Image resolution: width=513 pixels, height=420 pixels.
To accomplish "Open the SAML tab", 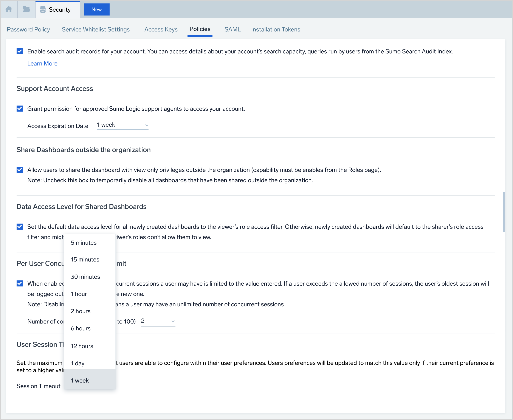I will coord(232,29).
